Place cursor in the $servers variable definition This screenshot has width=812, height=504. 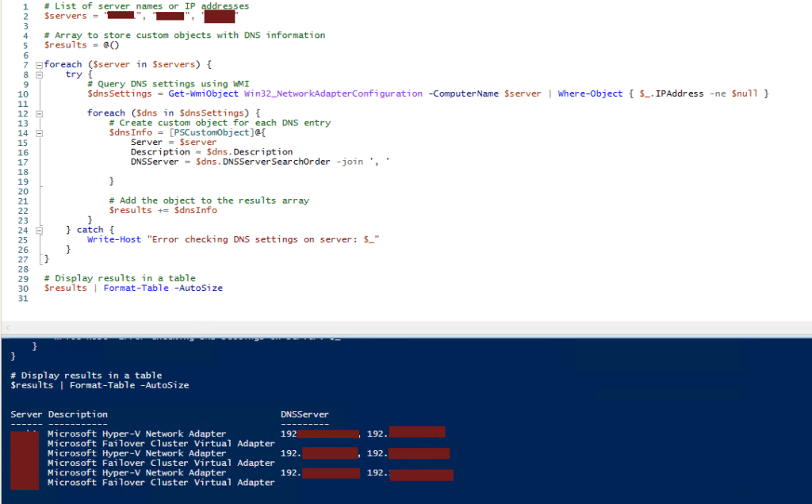67,15
